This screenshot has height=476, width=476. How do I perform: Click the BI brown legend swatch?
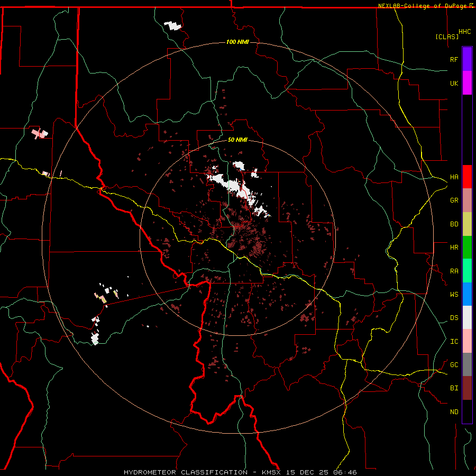pos(467,388)
